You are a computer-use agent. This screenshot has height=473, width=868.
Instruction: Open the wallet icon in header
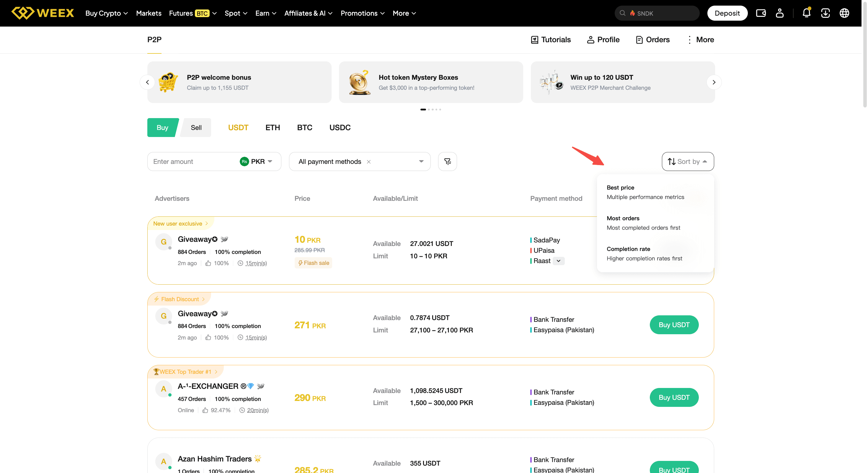pos(761,13)
